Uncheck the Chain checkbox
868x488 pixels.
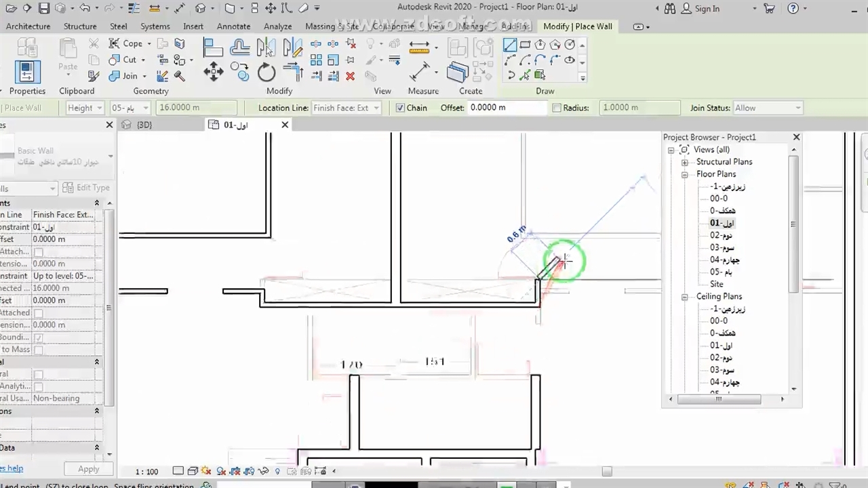tap(400, 108)
